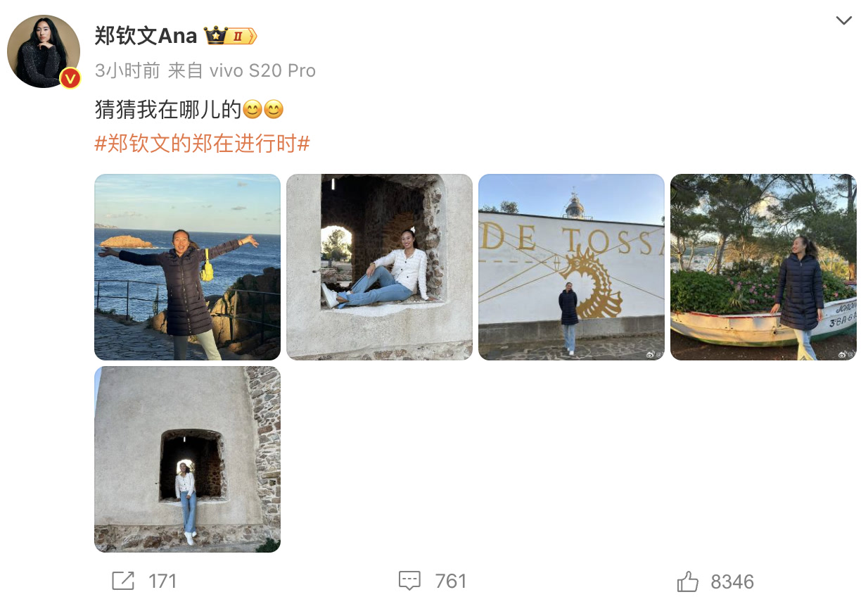
Task: Open hashtag #郑钦文的郑在进行时#
Action: (203, 144)
